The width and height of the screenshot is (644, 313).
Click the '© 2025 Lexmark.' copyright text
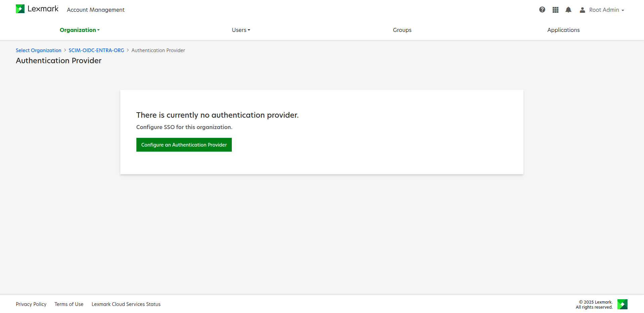[596, 302]
